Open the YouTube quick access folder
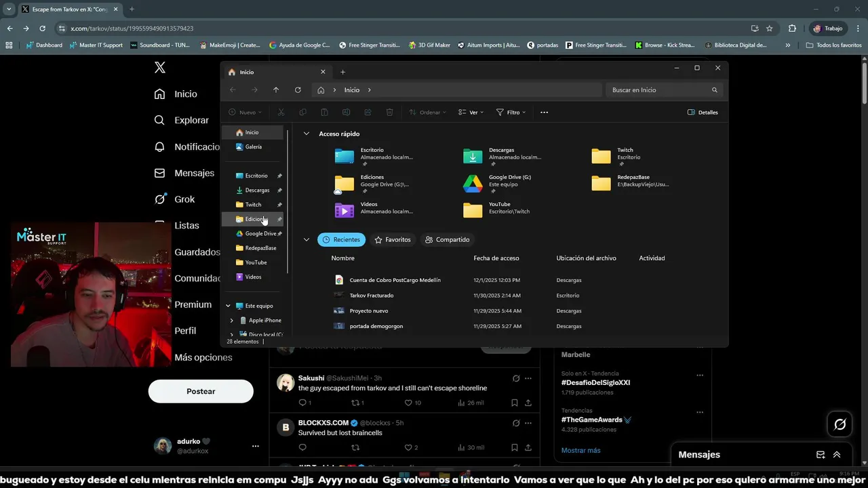Viewport: 868px width, 488px height. [497, 211]
